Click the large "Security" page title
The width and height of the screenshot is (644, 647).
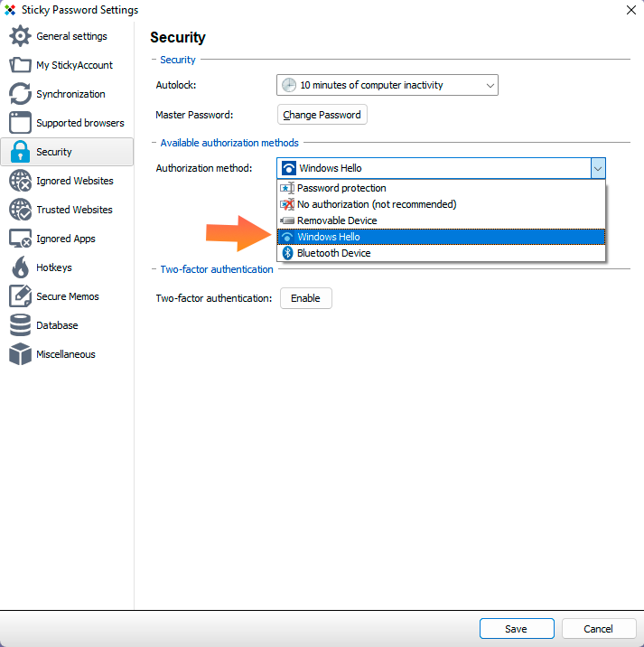(178, 37)
